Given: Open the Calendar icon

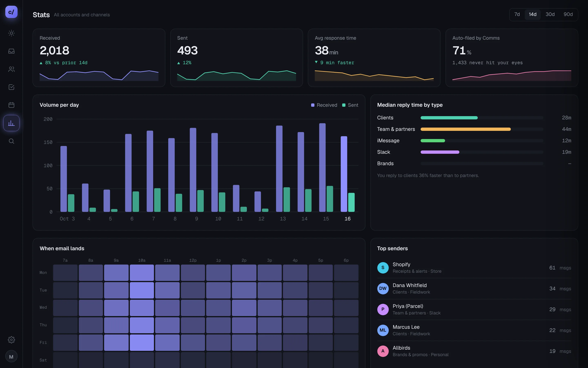Looking at the screenshot, I should click(11, 105).
